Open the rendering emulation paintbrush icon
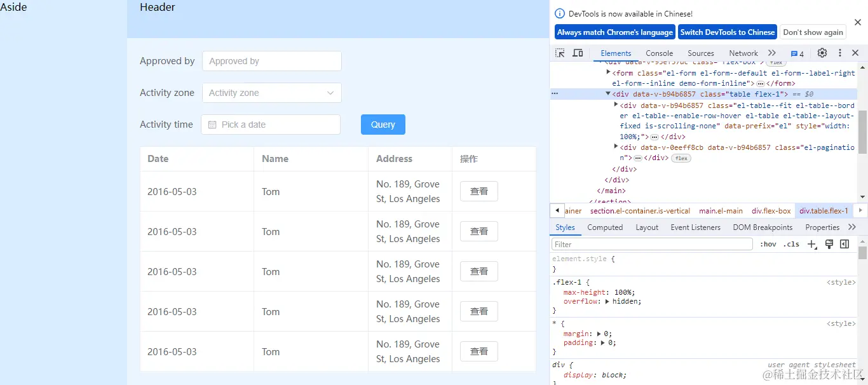 tap(829, 244)
